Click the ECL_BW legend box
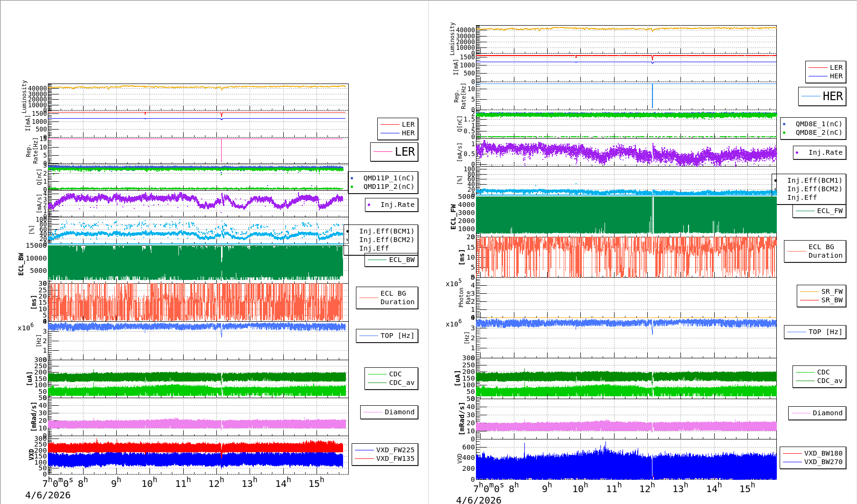 pyautogui.click(x=391, y=260)
